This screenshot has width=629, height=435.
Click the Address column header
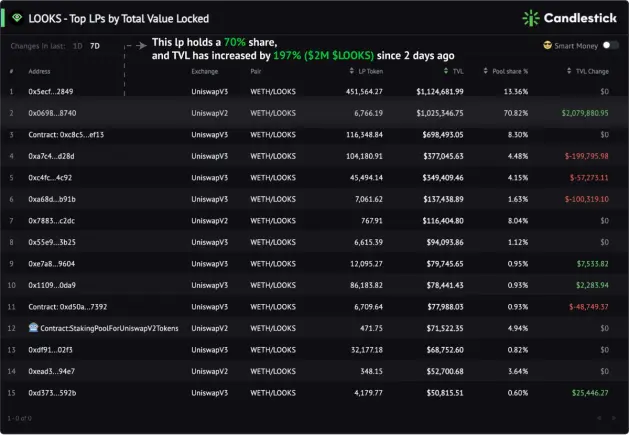(x=39, y=71)
